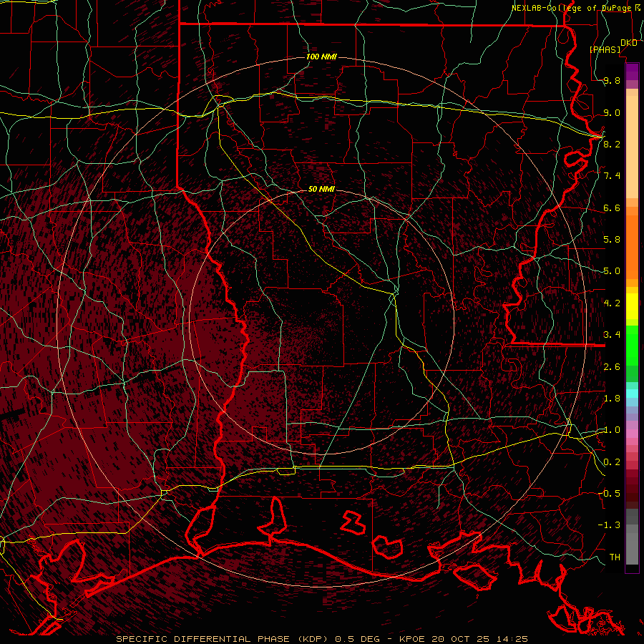The width and height of the screenshot is (644, 644).
Task: Click the 8.2 value on the color scale
Action: point(612,144)
